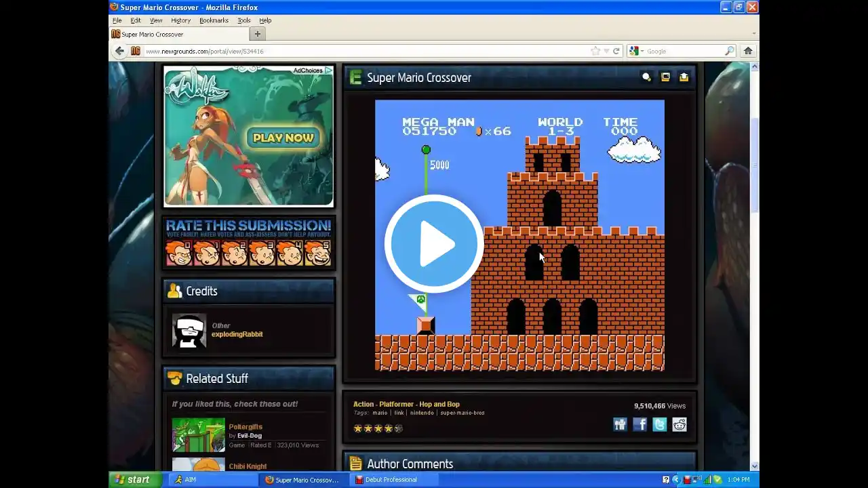
Task: Open the Help menu
Action: pos(265,20)
